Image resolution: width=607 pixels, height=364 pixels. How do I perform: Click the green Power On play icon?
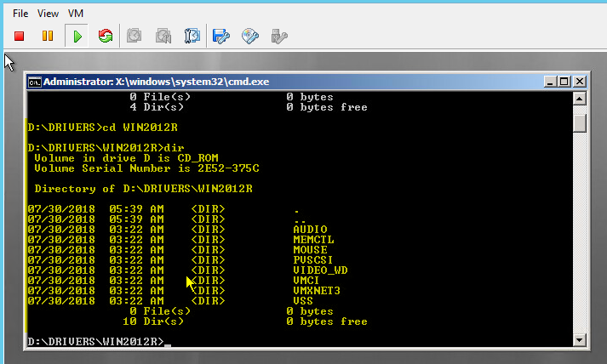[77, 37]
